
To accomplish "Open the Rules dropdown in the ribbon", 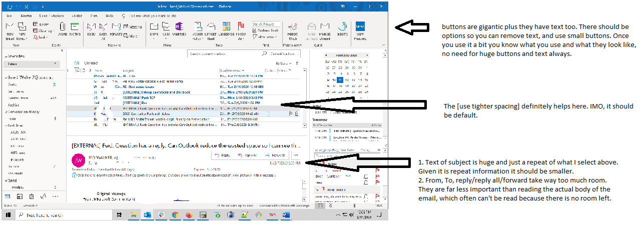I will point(167,29).
